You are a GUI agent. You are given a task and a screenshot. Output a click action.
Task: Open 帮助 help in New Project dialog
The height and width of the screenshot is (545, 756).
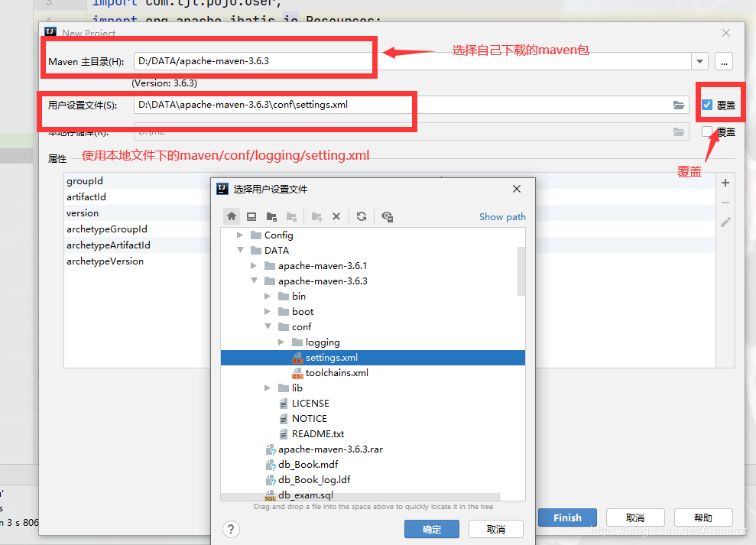(x=703, y=517)
